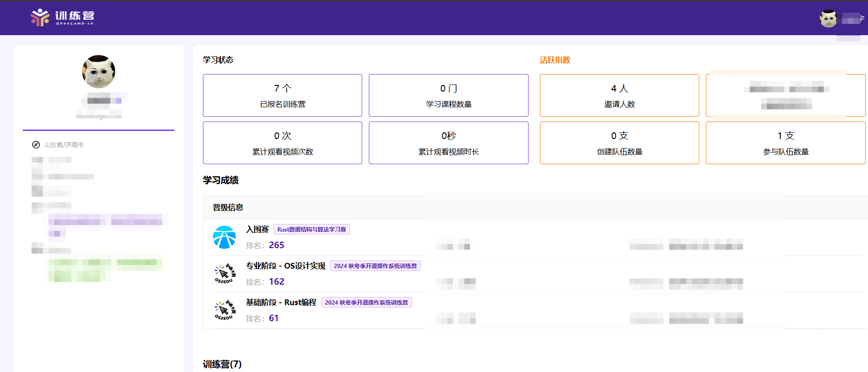Click the large profile cat avatar

coord(99,72)
